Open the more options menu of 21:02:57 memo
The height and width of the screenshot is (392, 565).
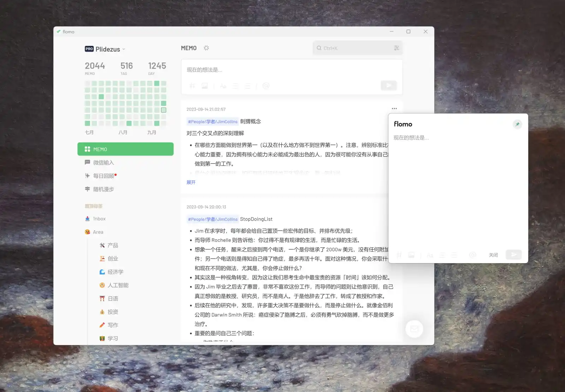pos(394,108)
